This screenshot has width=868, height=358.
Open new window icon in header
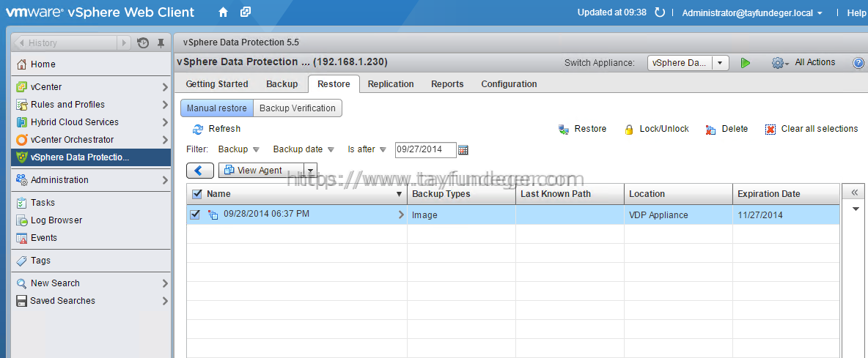[x=246, y=12]
